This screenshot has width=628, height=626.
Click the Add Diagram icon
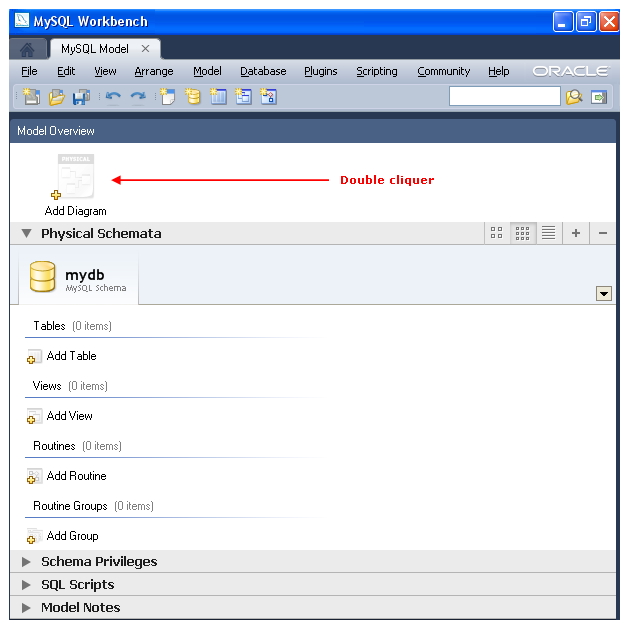(x=75, y=177)
